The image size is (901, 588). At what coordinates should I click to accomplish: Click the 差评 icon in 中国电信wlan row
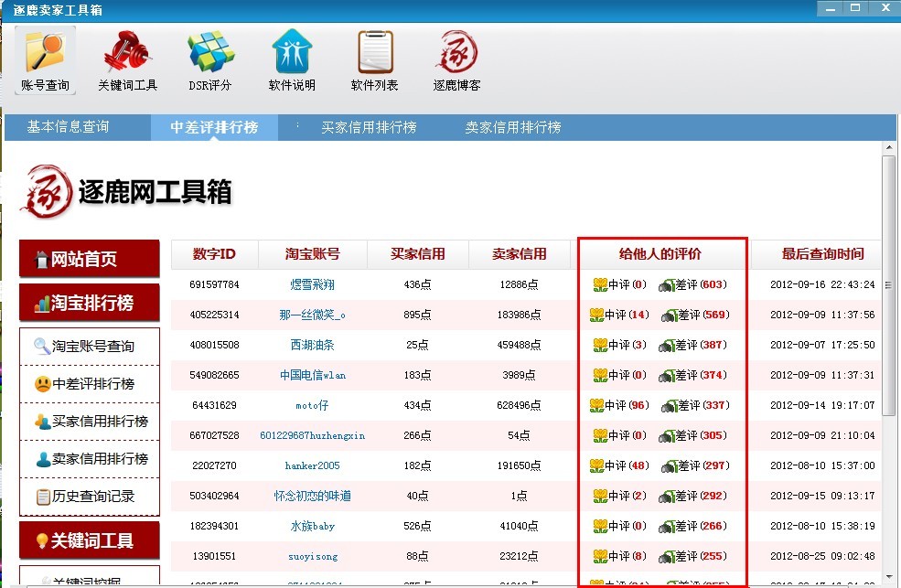pos(667,375)
